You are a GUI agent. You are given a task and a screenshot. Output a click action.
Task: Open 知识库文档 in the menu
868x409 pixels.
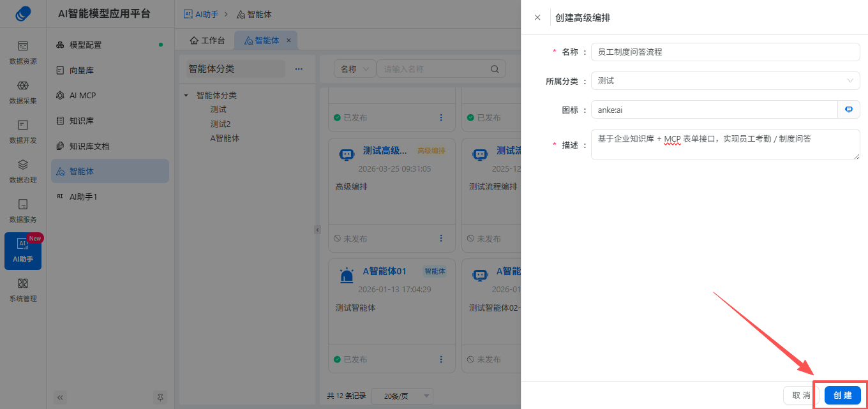pyautogui.click(x=110, y=146)
